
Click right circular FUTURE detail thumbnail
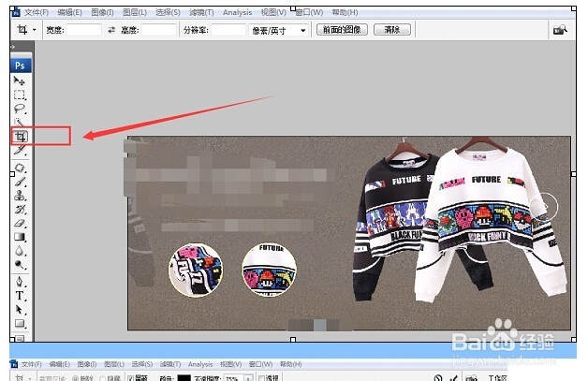[270, 270]
